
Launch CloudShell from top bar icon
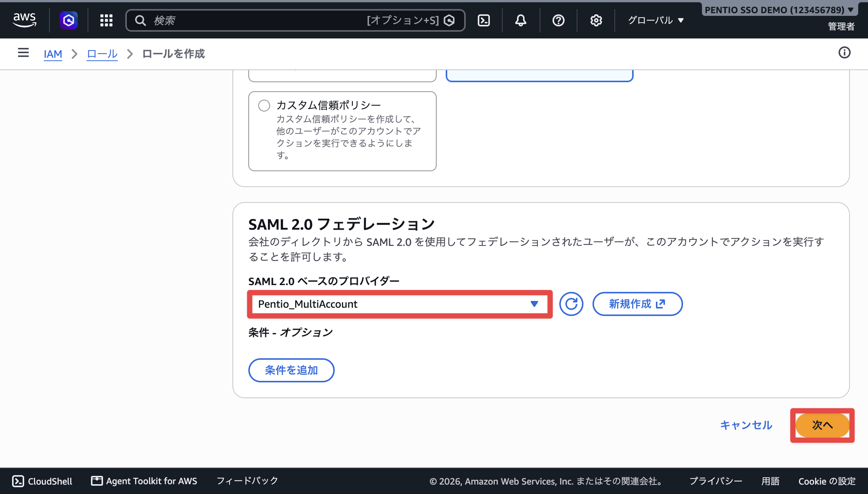pos(484,20)
